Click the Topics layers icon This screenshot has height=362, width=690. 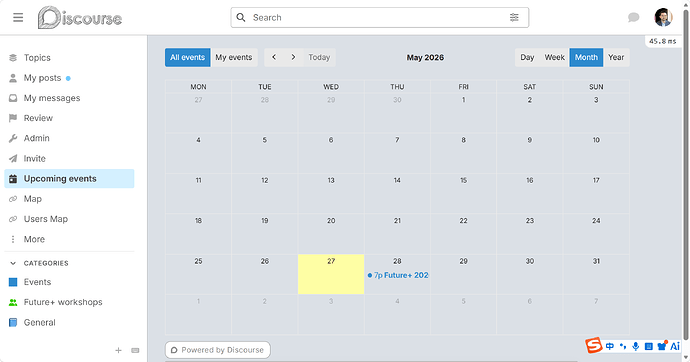(13, 58)
